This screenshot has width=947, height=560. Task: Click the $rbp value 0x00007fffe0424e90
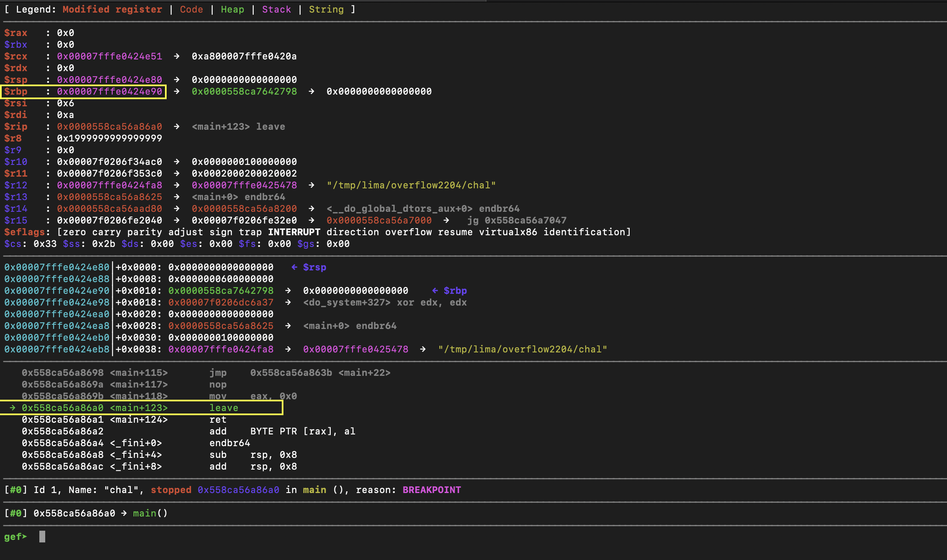click(110, 91)
